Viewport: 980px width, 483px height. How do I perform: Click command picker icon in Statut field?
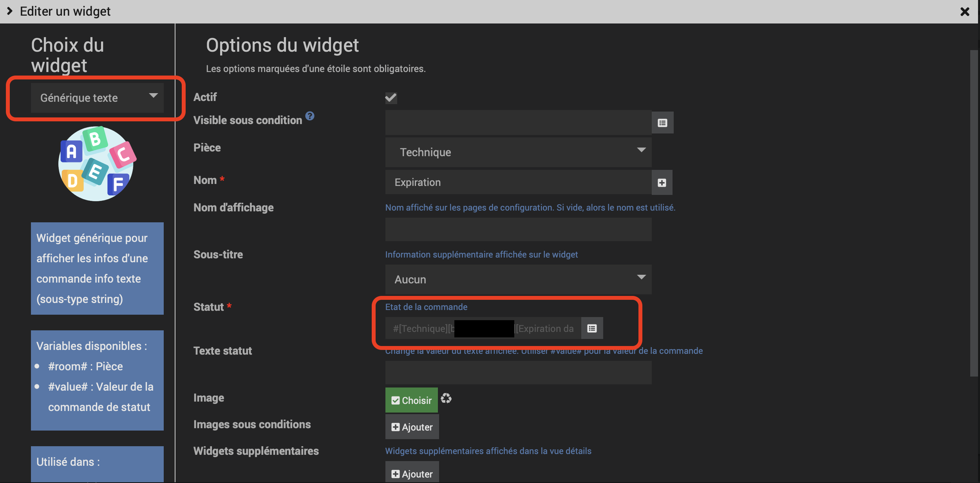[592, 328]
